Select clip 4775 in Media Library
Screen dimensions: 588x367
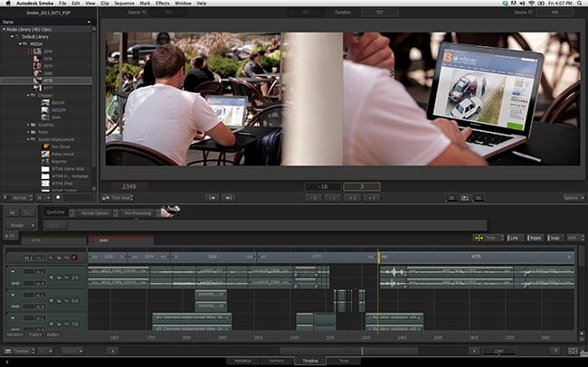point(50,80)
